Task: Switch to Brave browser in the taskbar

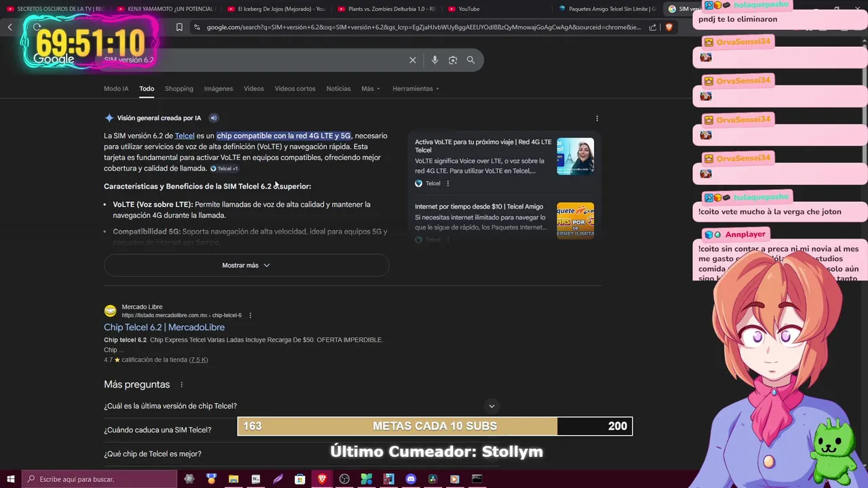Action: [322, 479]
